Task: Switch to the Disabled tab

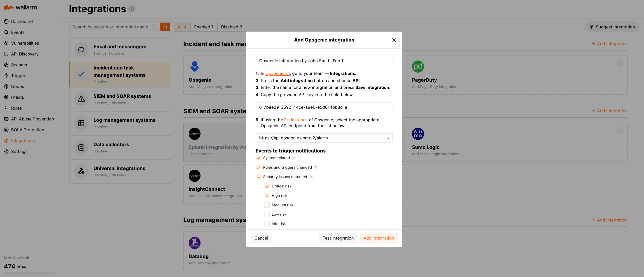Action: 231,27
